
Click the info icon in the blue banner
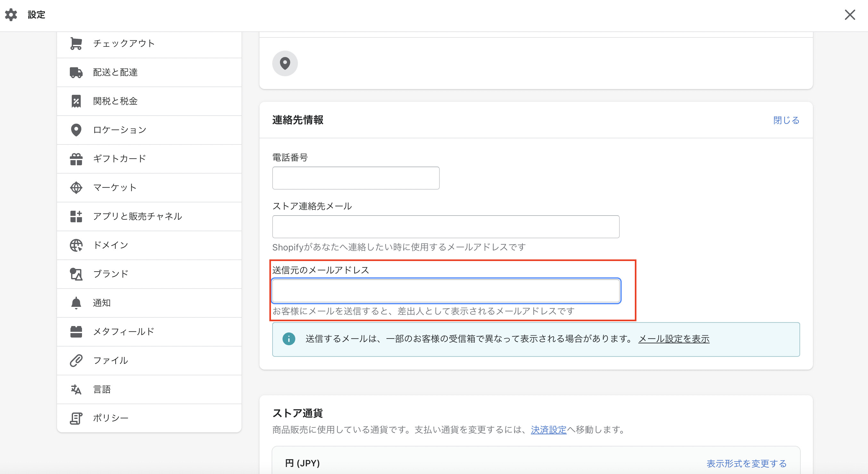coord(289,339)
